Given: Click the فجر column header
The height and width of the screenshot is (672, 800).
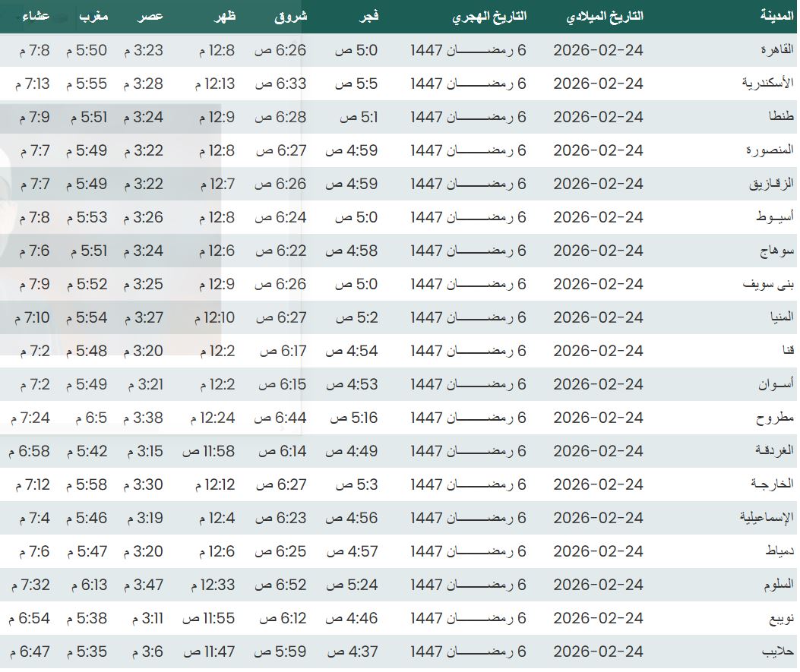Looking at the screenshot, I should pyautogui.click(x=369, y=17).
